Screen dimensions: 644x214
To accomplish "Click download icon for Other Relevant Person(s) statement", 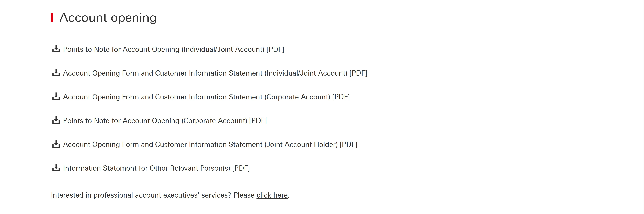I will coord(56,168).
